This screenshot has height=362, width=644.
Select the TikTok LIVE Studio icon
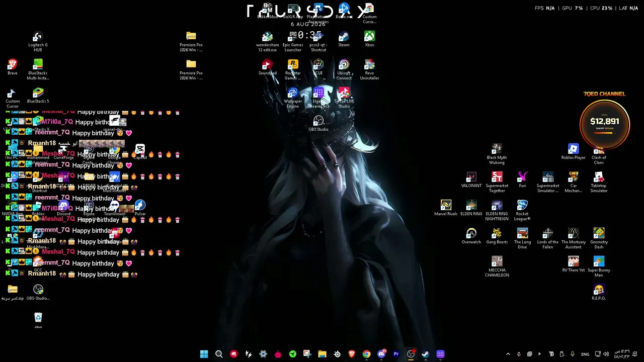point(344,98)
